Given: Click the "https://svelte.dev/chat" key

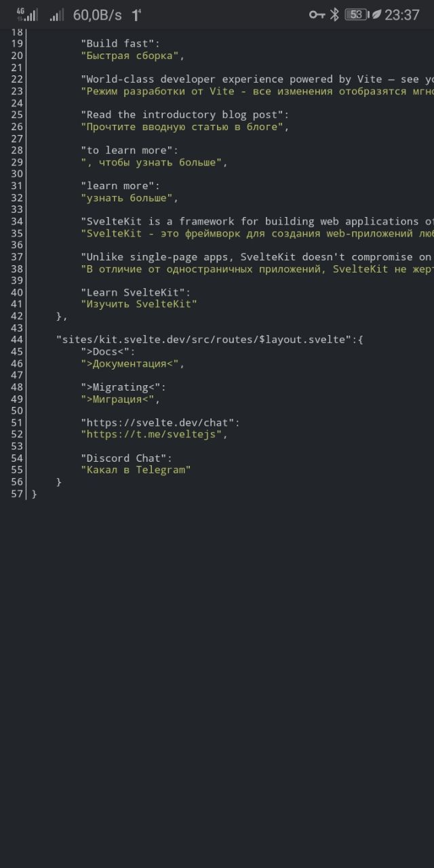Looking at the screenshot, I should click(x=160, y=422).
